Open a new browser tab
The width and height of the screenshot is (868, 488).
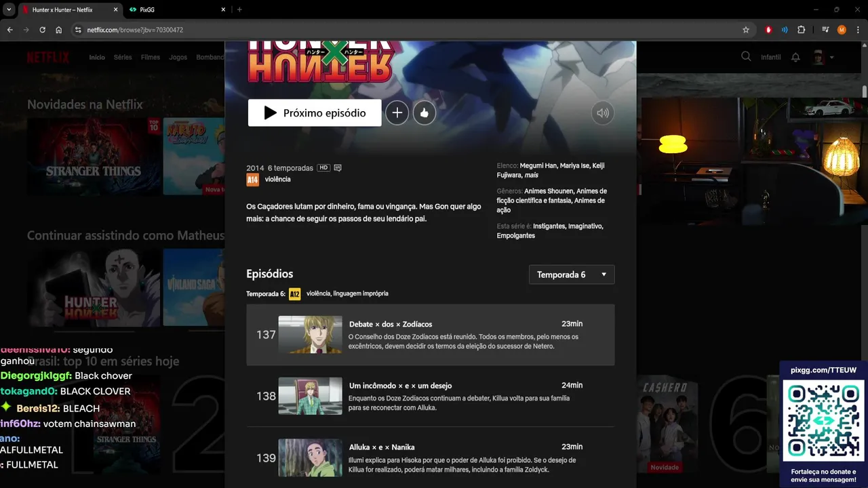pos(239,9)
